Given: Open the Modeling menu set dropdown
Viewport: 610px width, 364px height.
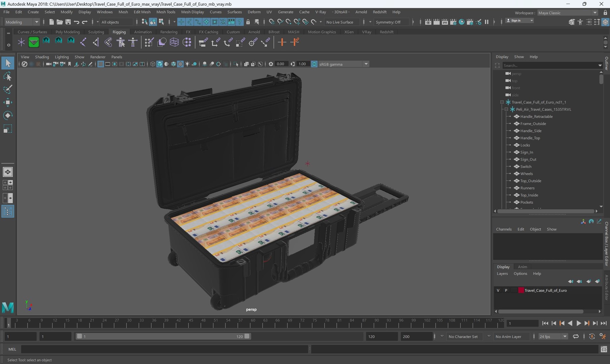Looking at the screenshot, I should tap(22, 22).
